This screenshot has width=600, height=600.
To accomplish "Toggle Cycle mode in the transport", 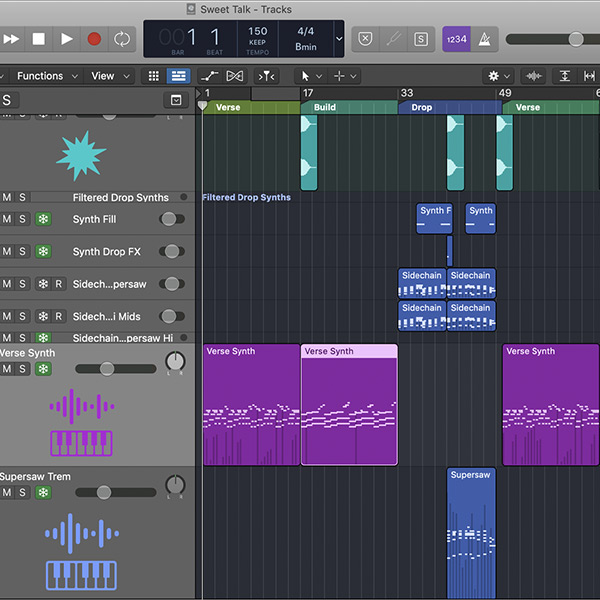I will pyautogui.click(x=122, y=39).
